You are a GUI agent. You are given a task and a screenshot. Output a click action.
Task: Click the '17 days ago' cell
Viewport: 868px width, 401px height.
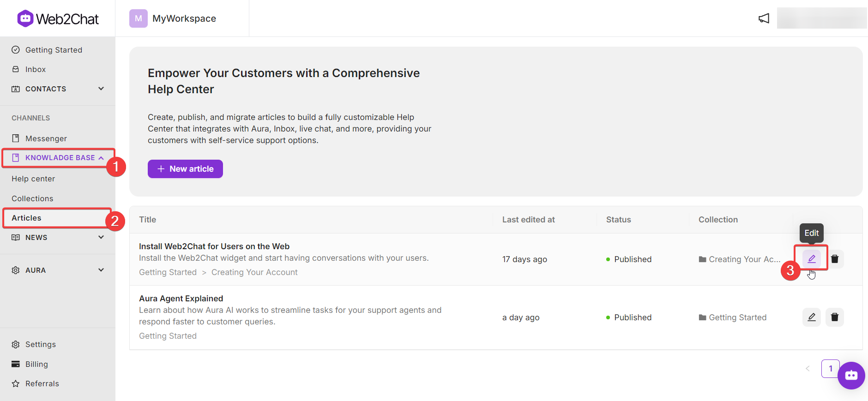click(x=524, y=259)
